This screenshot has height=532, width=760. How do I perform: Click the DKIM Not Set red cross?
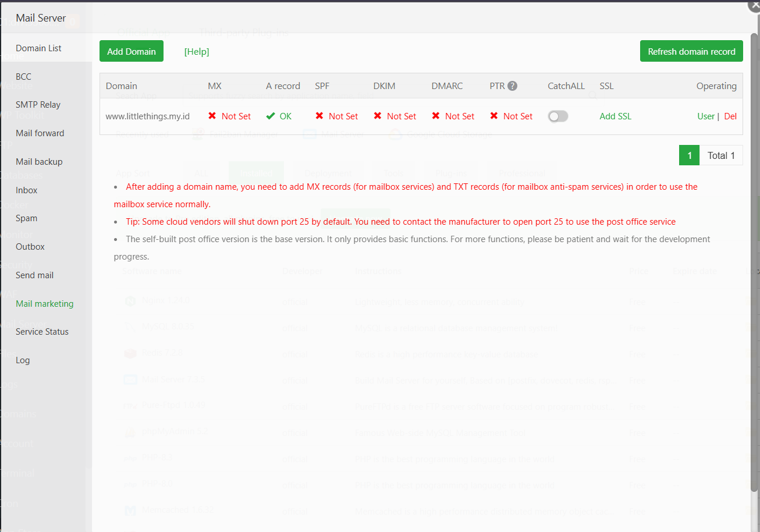[x=378, y=116]
